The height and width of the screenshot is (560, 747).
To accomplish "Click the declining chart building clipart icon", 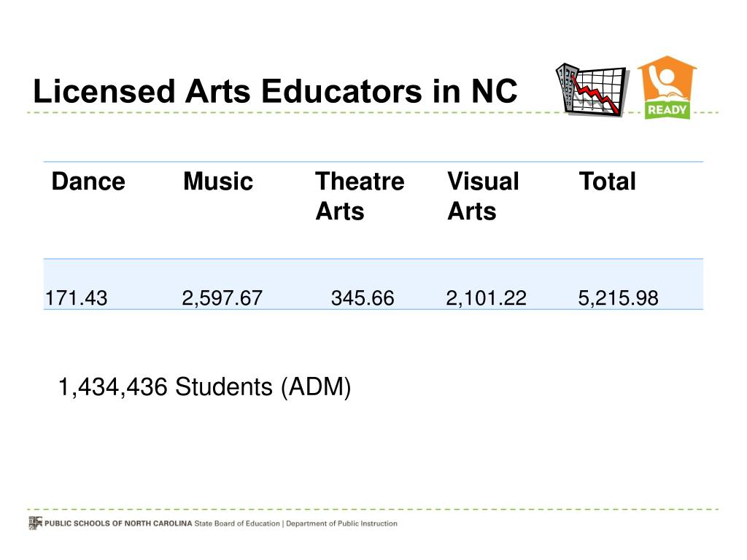I will tap(591, 90).
